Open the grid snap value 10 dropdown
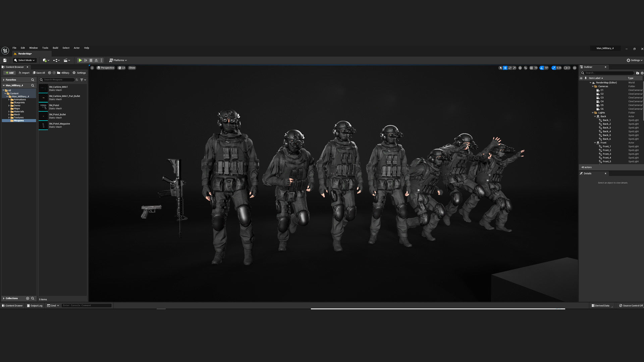 (x=536, y=68)
